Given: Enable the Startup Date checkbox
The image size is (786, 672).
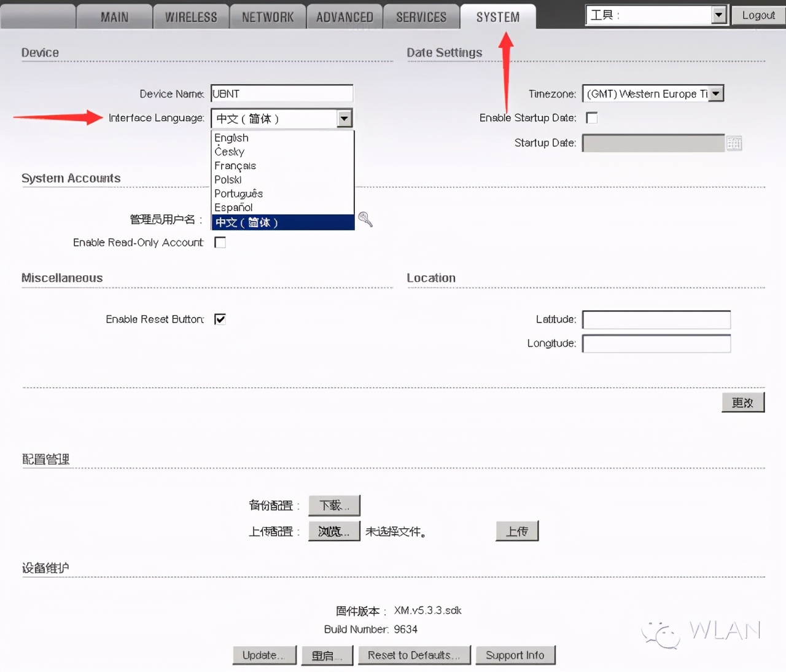Looking at the screenshot, I should [x=592, y=118].
